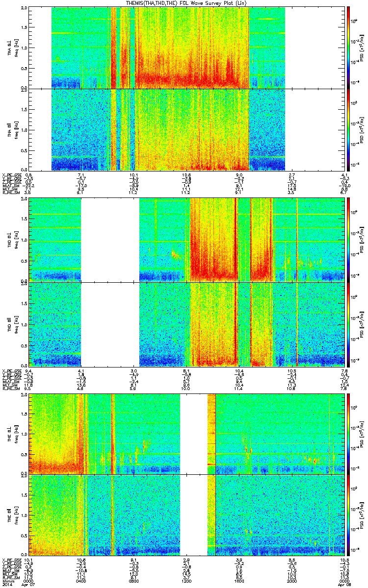The image size is (368, 588).
Task: Click the 'THA BII freq [Hz]' axis label
Action: [x=12, y=129]
